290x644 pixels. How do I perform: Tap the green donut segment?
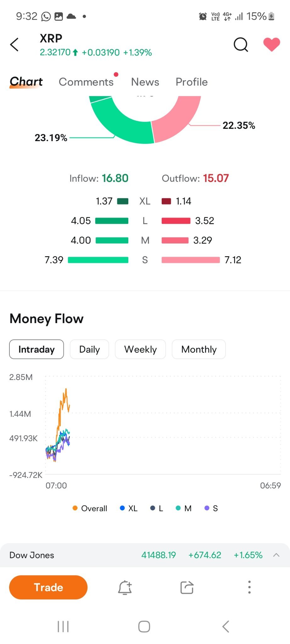(x=121, y=123)
